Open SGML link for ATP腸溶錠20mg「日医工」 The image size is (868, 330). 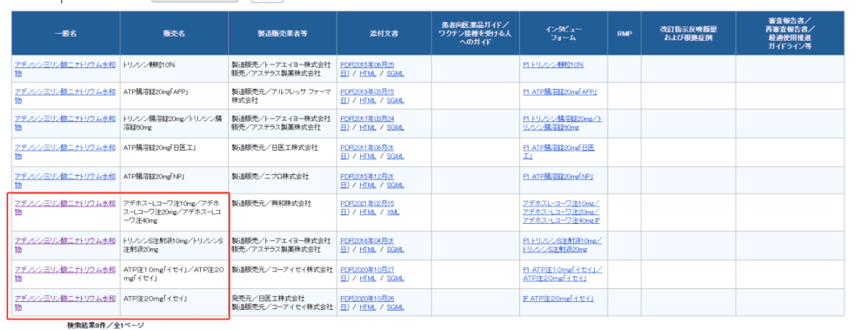click(x=395, y=157)
